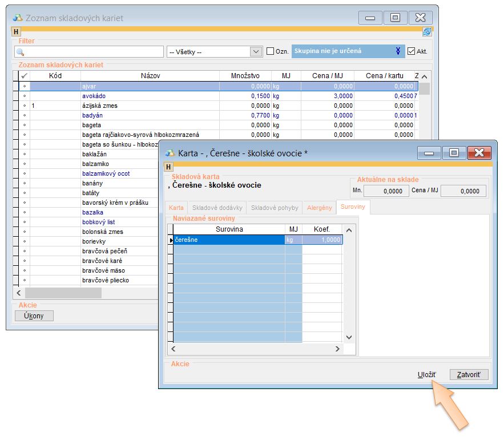Toggle the Ozn. checkbox

click(271, 51)
